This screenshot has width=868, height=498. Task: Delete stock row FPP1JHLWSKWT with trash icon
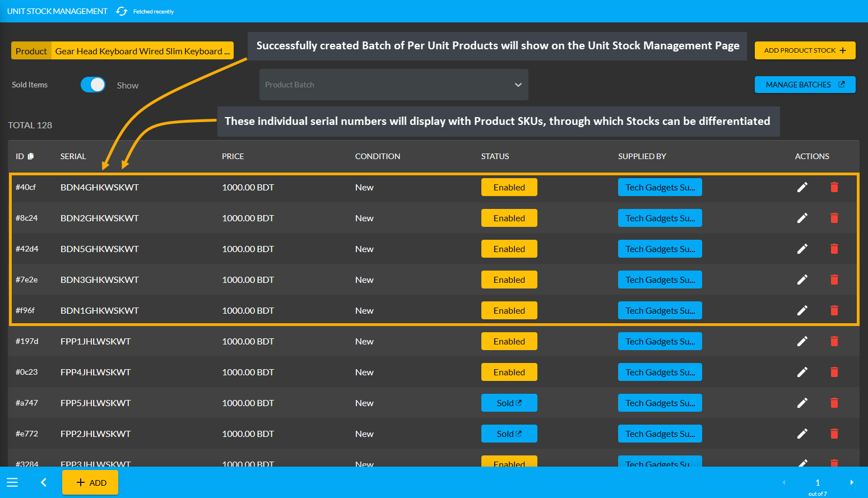tap(834, 341)
